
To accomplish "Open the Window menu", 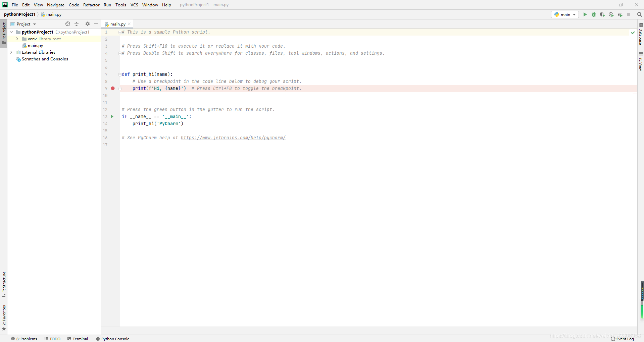I will tap(150, 5).
